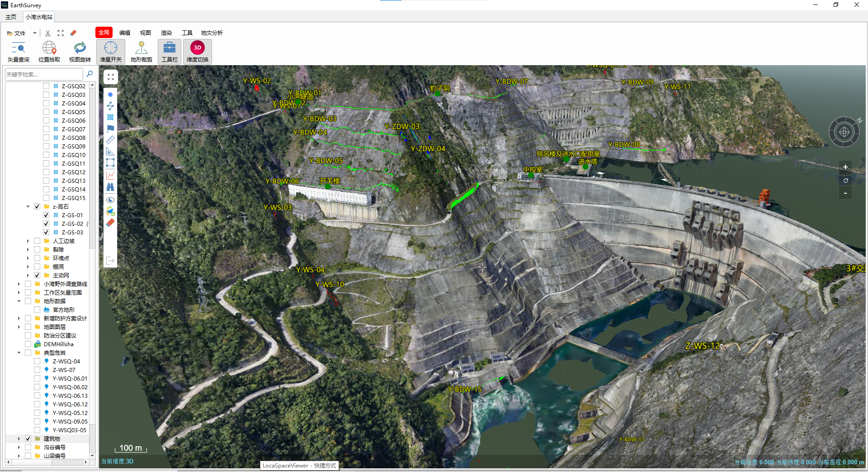The height and width of the screenshot is (472, 868).
Task: Open the 编辑 ribbon tab
Action: [125, 33]
